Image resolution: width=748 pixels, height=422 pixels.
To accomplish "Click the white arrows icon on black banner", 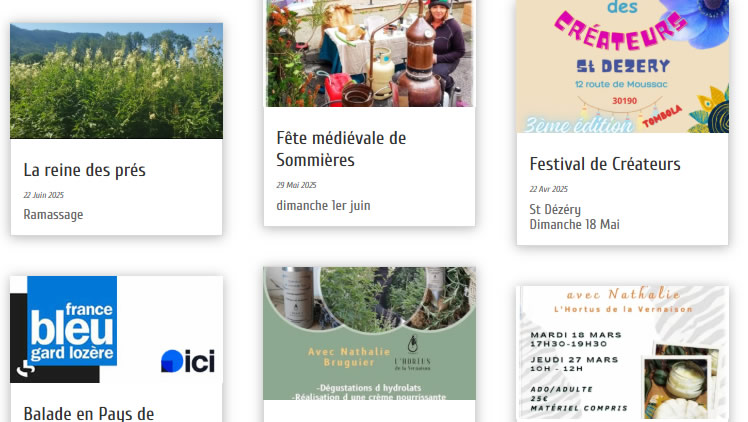I will [25, 369].
